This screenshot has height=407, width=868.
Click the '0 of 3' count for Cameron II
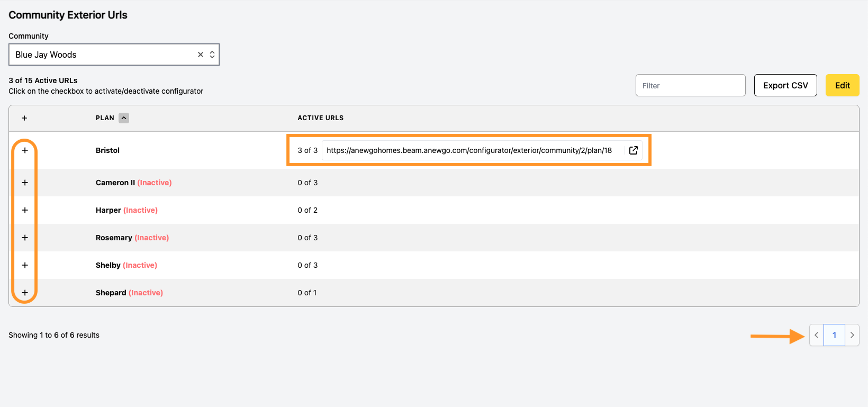(308, 183)
